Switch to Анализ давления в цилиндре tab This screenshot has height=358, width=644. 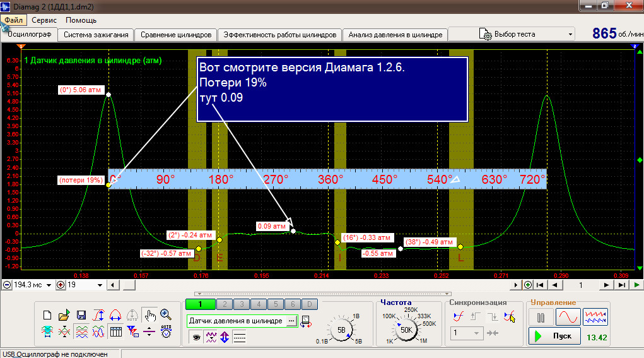coord(395,35)
